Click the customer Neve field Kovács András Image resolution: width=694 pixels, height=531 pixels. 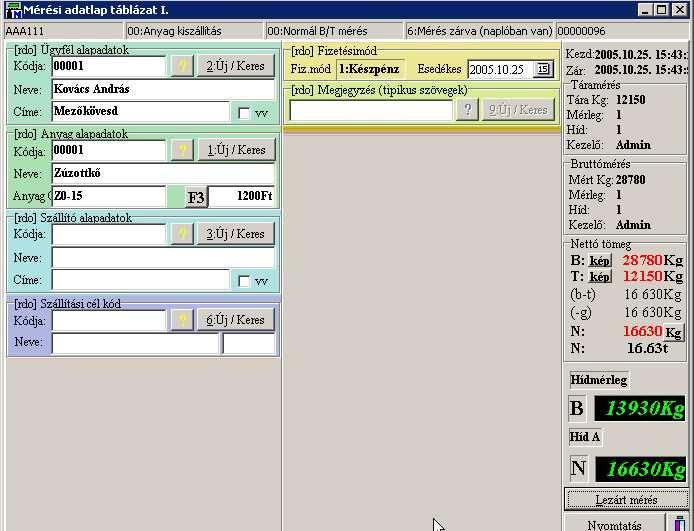163,89
